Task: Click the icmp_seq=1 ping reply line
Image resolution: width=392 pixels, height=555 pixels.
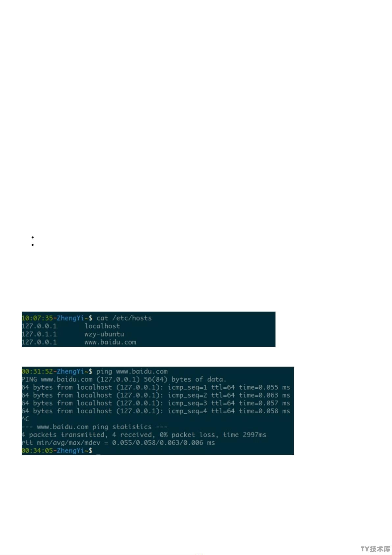Action: (x=156, y=387)
